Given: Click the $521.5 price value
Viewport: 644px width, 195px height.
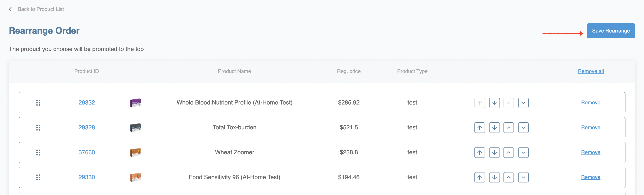Looking at the screenshot, I should 349,128.
